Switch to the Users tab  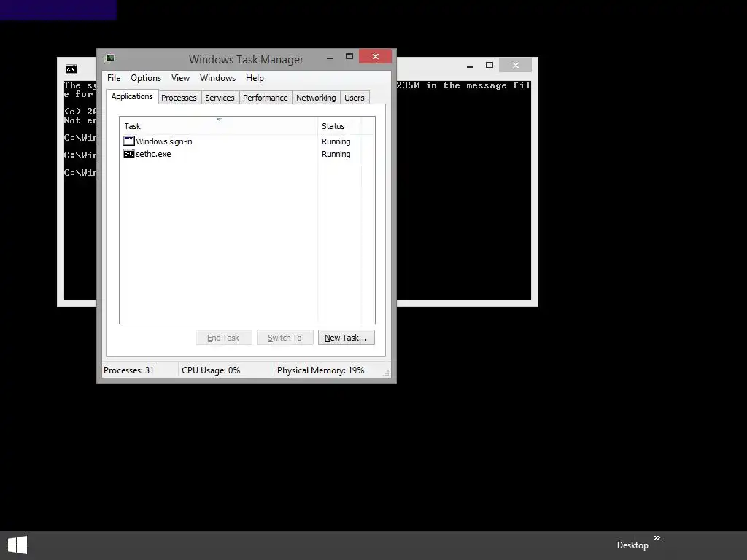(354, 98)
